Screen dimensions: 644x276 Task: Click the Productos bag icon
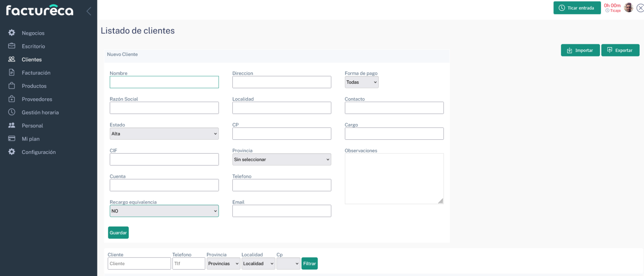tap(12, 86)
